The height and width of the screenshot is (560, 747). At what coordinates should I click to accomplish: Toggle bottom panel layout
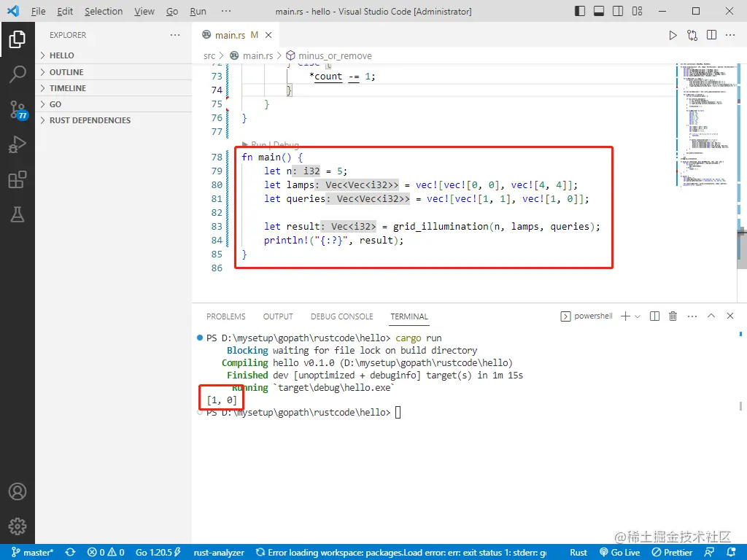point(599,11)
